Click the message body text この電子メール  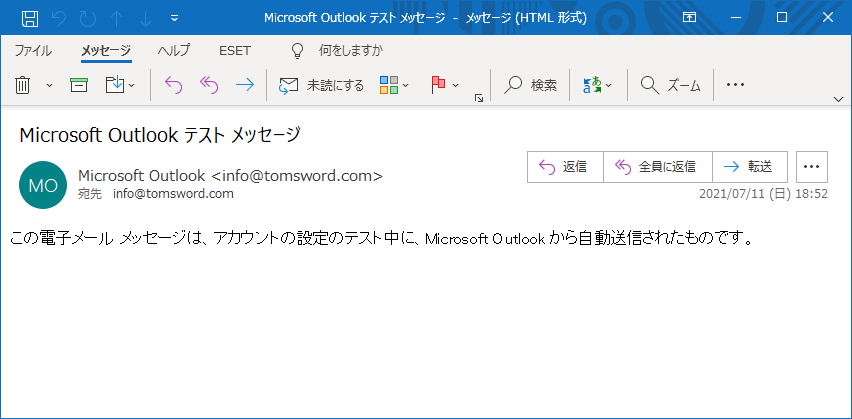[62, 239]
